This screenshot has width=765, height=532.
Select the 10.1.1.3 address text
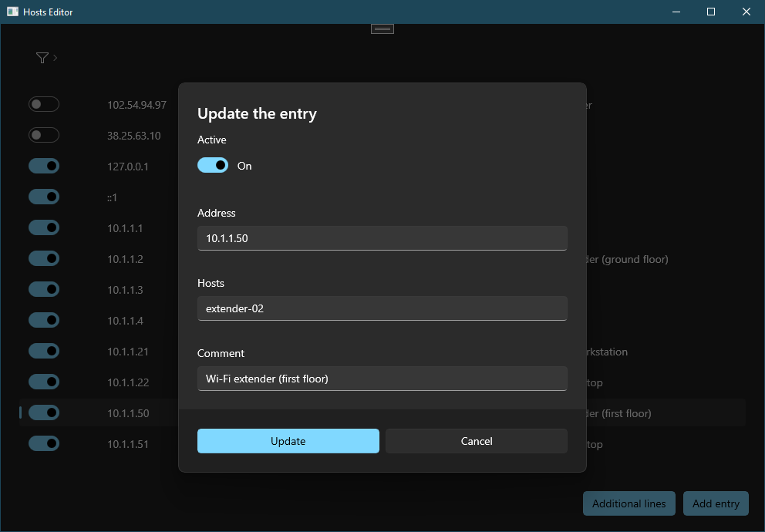coord(126,290)
